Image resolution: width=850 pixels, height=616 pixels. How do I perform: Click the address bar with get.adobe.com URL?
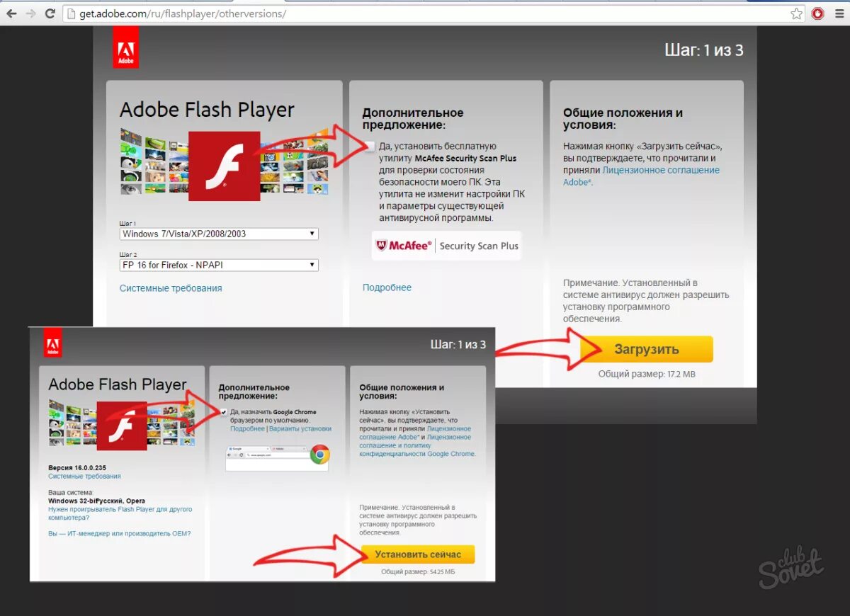432,13
